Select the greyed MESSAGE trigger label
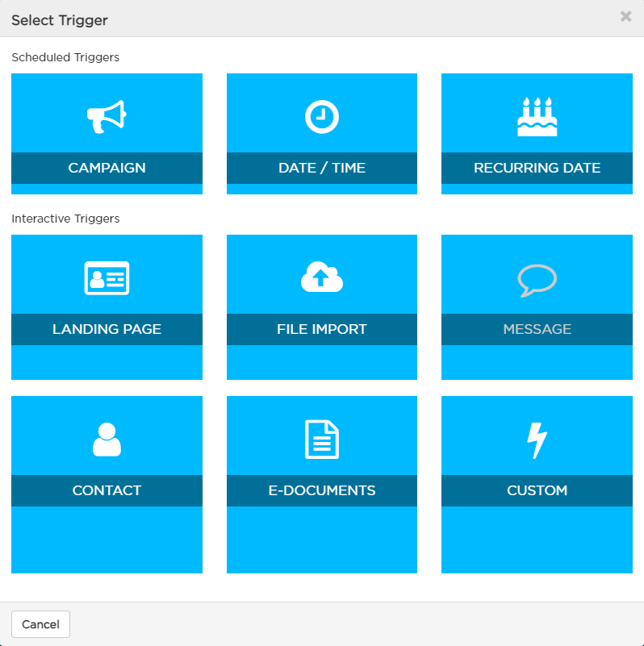 [537, 329]
